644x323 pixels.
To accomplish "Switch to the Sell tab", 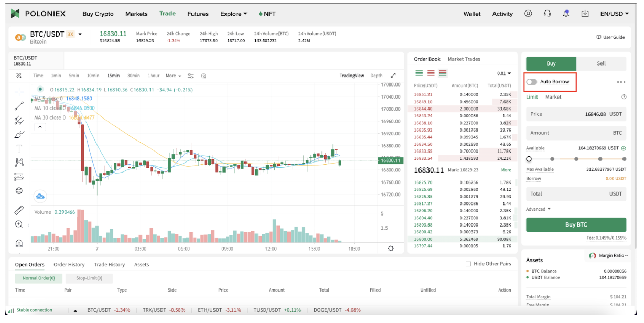I will click(601, 63).
